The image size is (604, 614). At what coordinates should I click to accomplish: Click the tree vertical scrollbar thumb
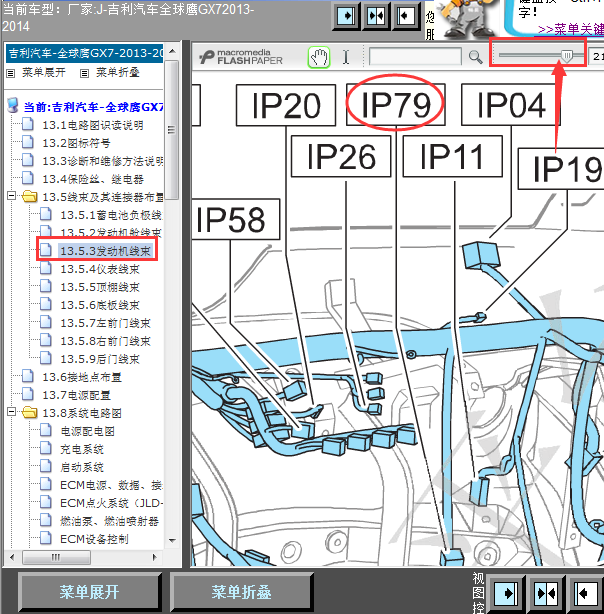172,130
